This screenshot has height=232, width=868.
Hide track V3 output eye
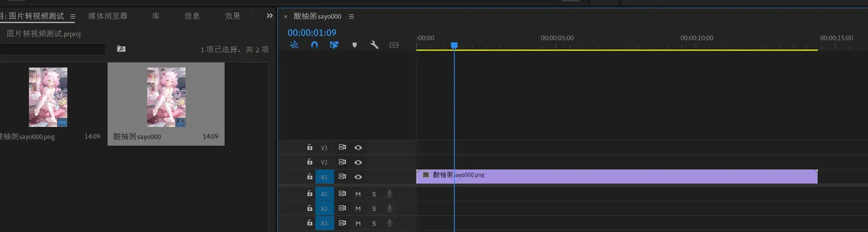click(358, 148)
